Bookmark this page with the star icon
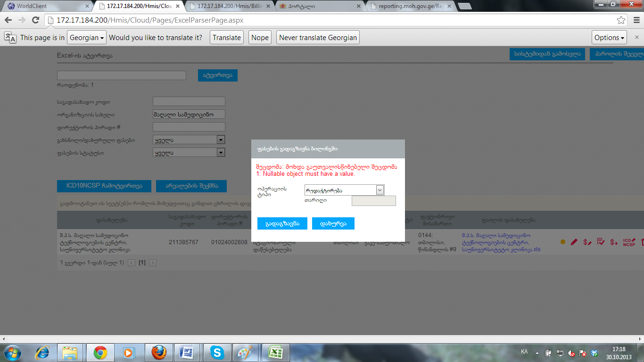This screenshot has height=362, width=644. point(621,20)
